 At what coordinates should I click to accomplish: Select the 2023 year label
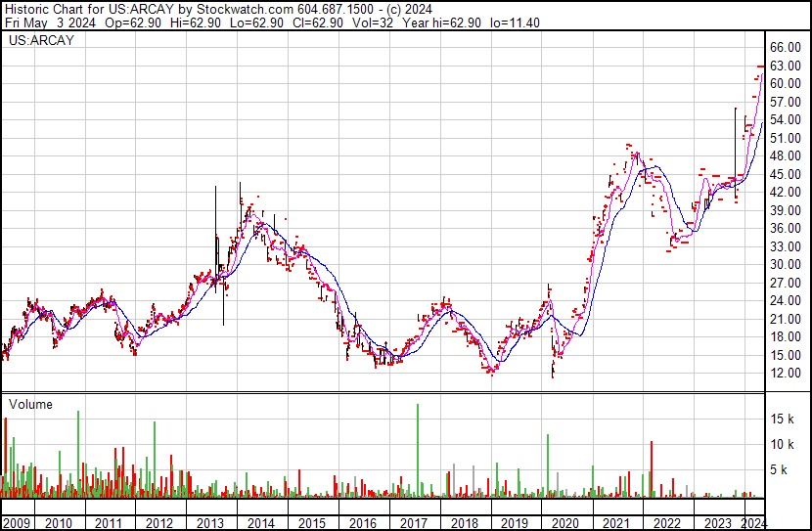tap(717, 523)
